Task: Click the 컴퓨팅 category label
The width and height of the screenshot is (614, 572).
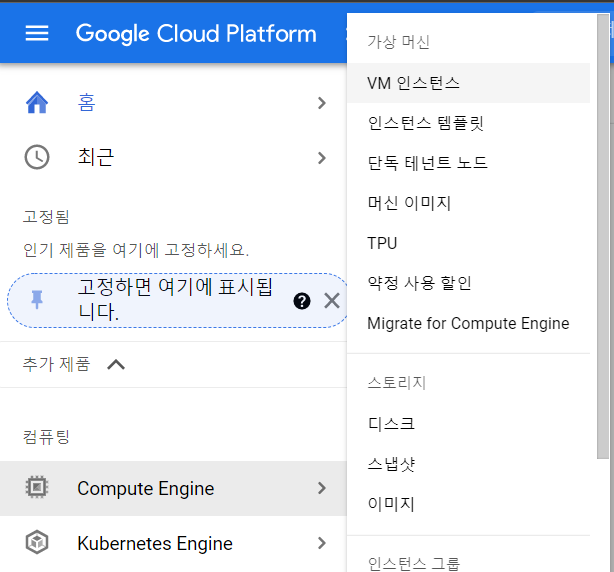Action: [x=46, y=437]
